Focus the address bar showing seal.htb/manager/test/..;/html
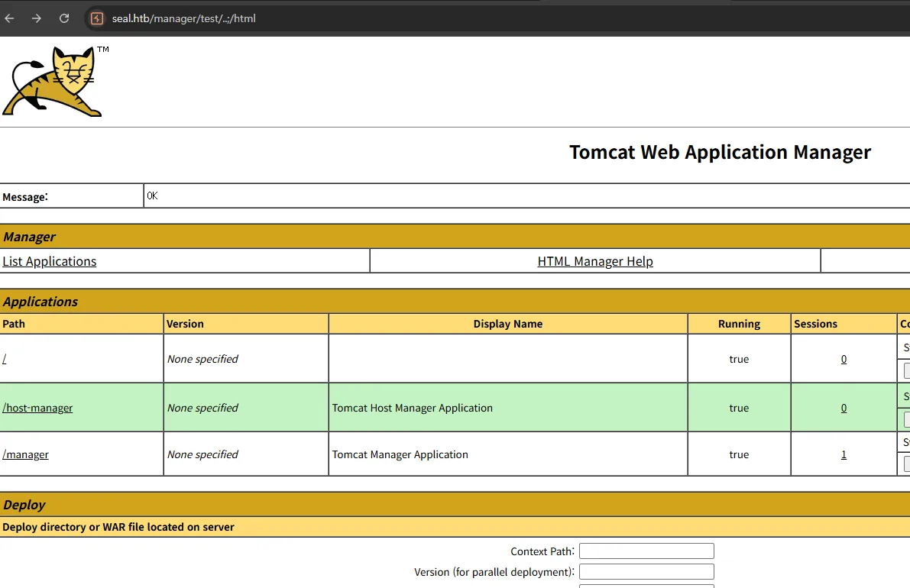910x588 pixels. point(183,18)
